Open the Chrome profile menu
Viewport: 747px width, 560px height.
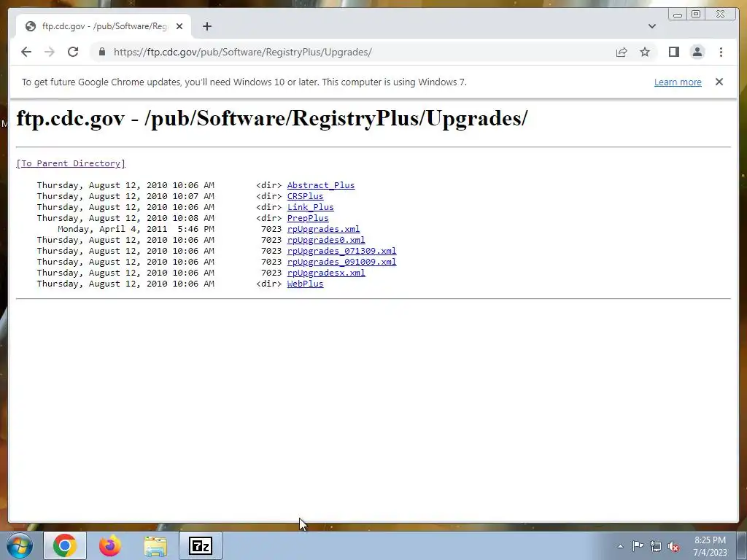(x=697, y=52)
